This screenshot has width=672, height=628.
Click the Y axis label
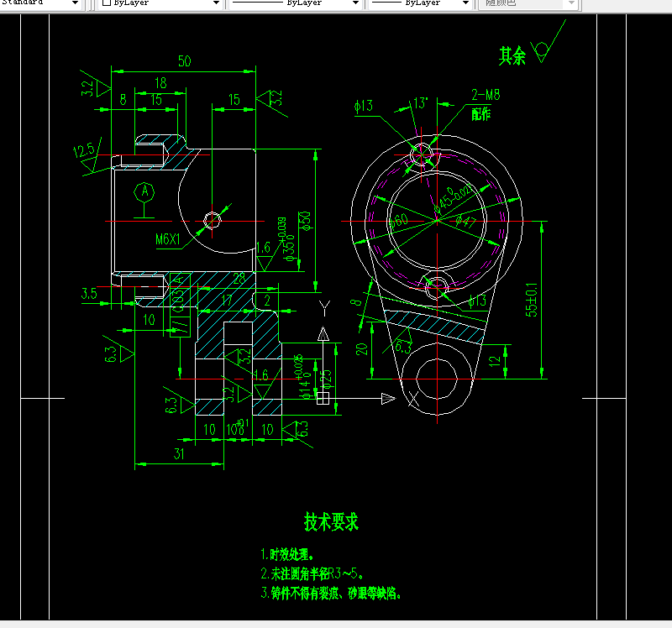(x=324, y=308)
